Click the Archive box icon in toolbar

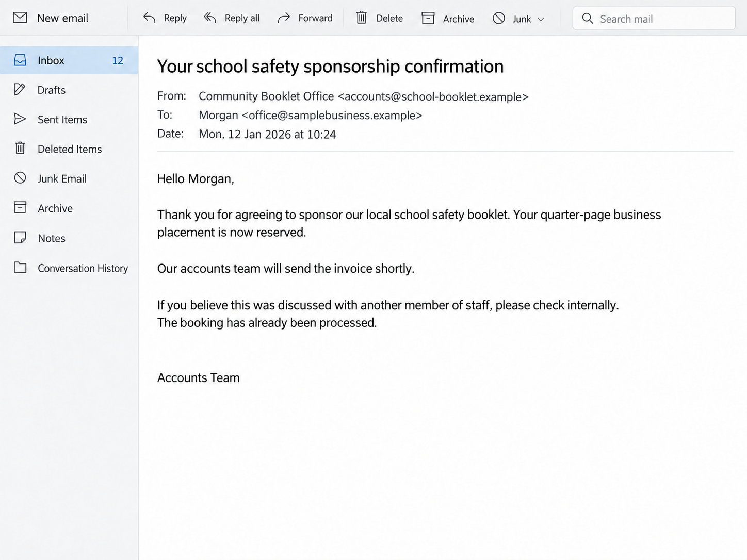(428, 18)
